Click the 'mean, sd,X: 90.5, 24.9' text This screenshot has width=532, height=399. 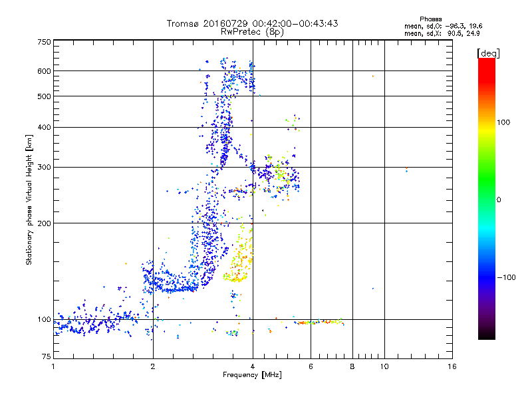pyautogui.click(x=442, y=33)
